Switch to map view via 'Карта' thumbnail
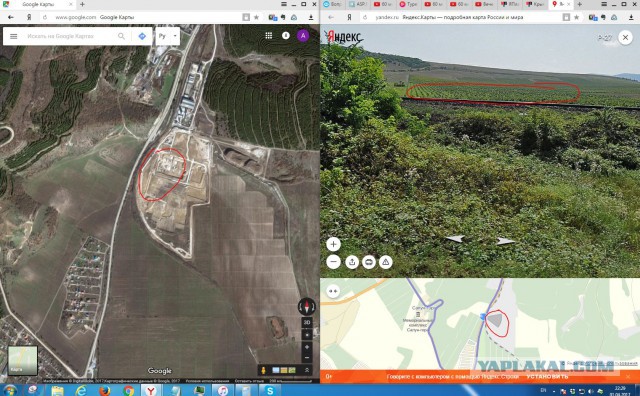Viewport: 640px width, 396px height. point(22,360)
